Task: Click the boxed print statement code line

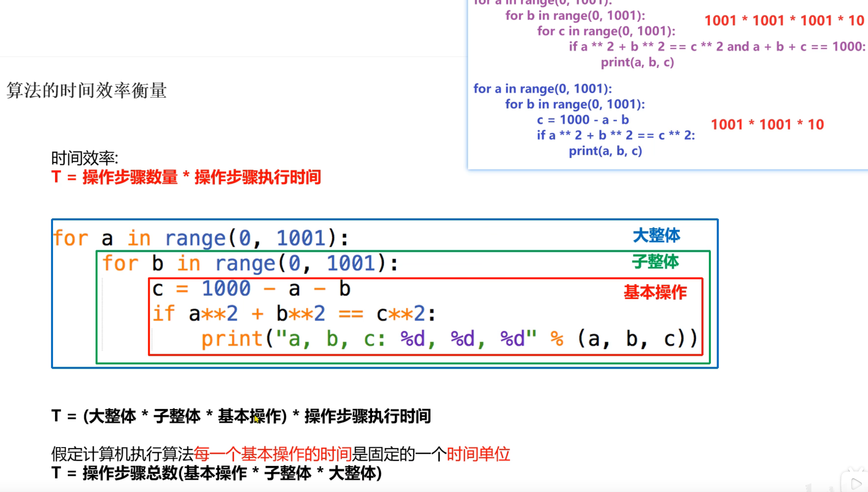Action: click(x=449, y=339)
